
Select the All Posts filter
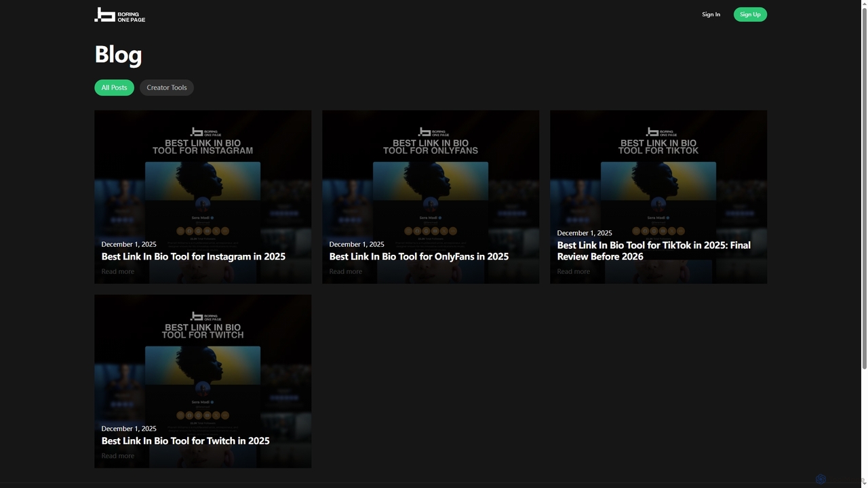point(114,87)
